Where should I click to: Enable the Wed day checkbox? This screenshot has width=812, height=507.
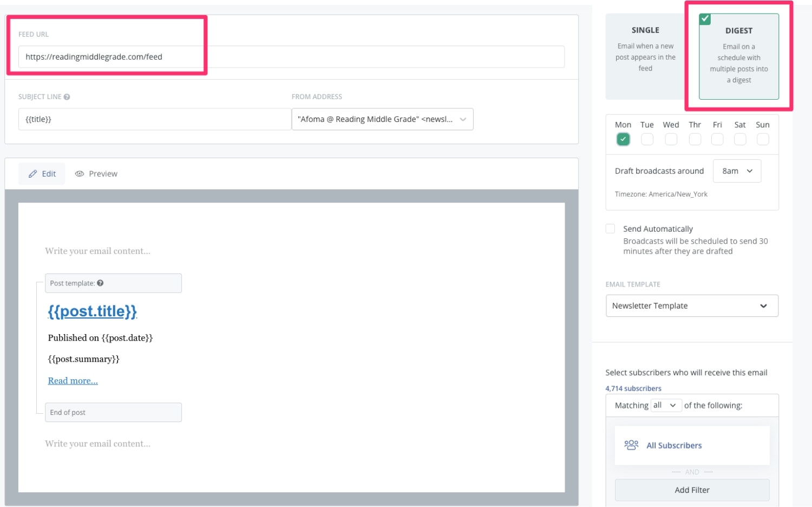(671, 139)
